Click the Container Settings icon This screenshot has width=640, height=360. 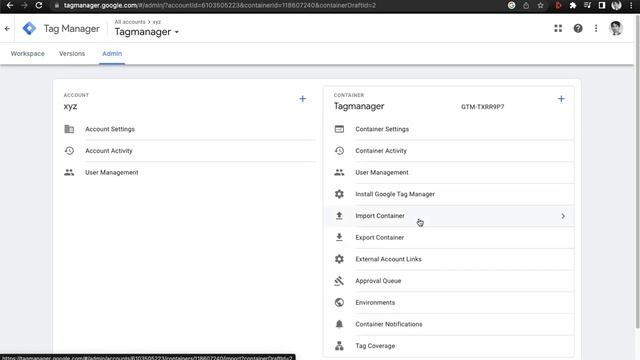coord(339,129)
